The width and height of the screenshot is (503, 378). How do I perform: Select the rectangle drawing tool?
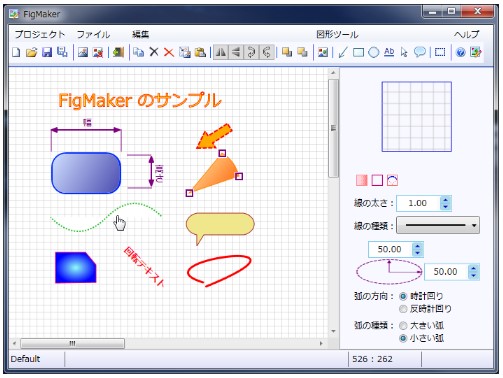point(358,52)
